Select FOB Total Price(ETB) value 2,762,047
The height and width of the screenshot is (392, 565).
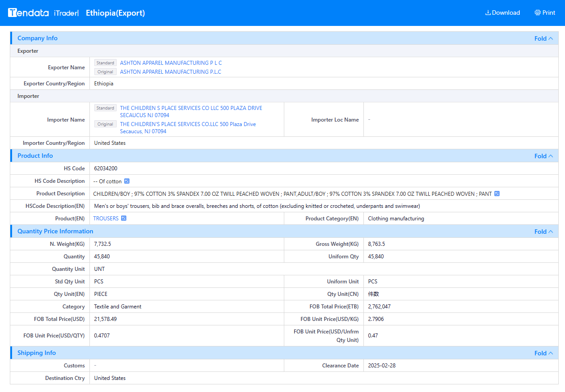(x=379, y=307)
